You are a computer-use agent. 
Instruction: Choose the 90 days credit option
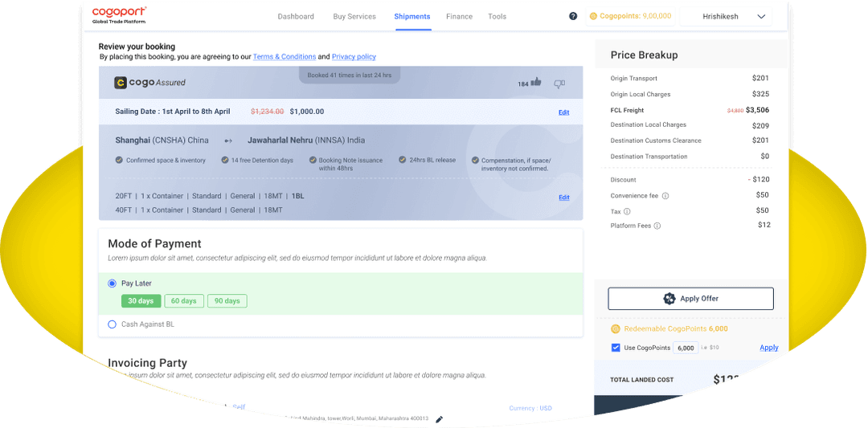pyautogui.click(x=227, y=301)
